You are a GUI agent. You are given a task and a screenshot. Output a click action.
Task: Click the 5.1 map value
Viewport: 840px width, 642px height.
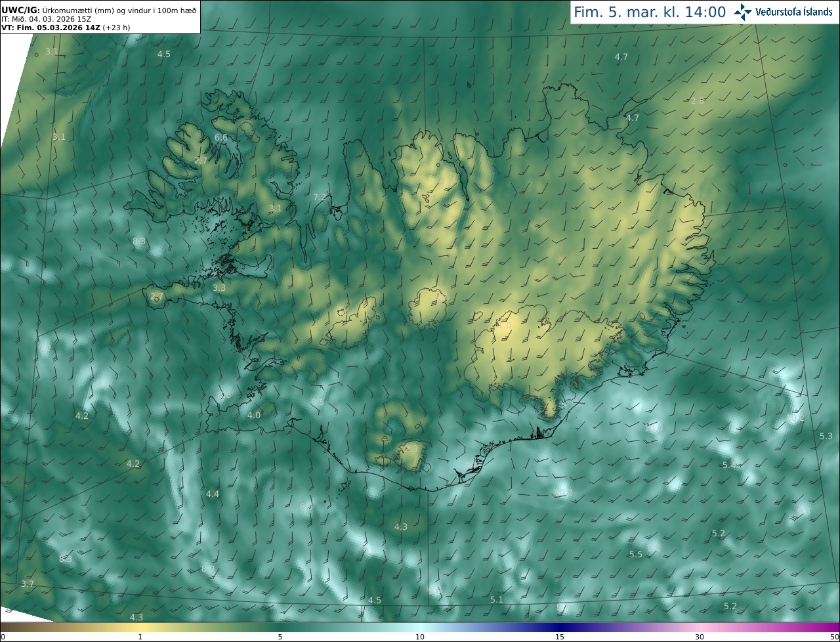(x=497, y=599)
